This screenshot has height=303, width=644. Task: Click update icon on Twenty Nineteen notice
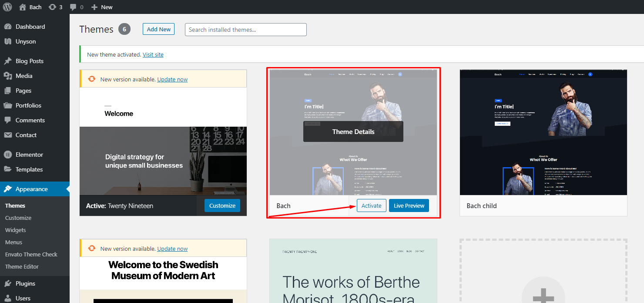coord(91,79)
